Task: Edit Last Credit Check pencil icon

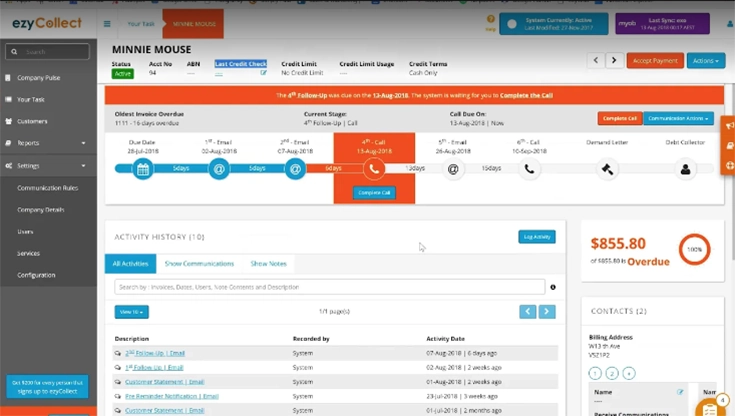Action: pyautogui.click(x=263, y=73)
